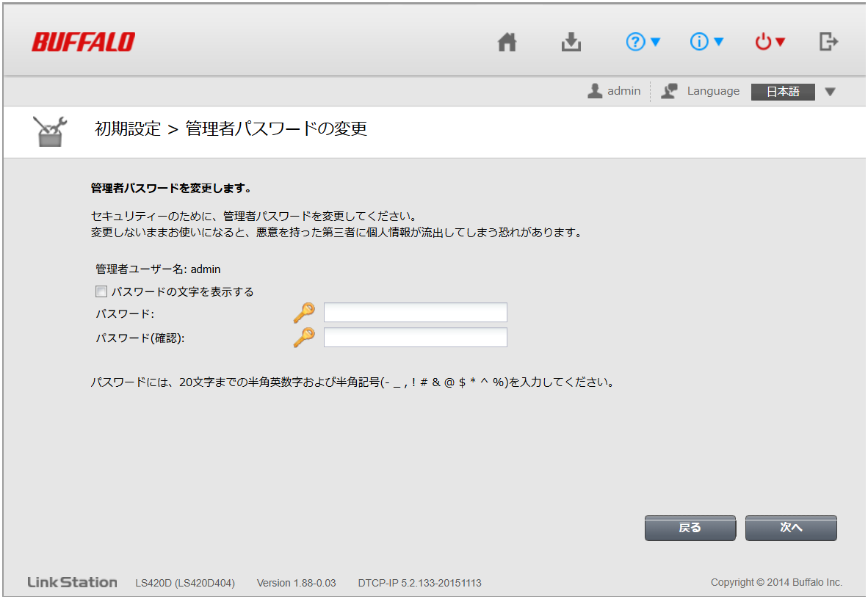Click the download tray icon
This screenshot has width=868, height=599.
click(571, 42)
